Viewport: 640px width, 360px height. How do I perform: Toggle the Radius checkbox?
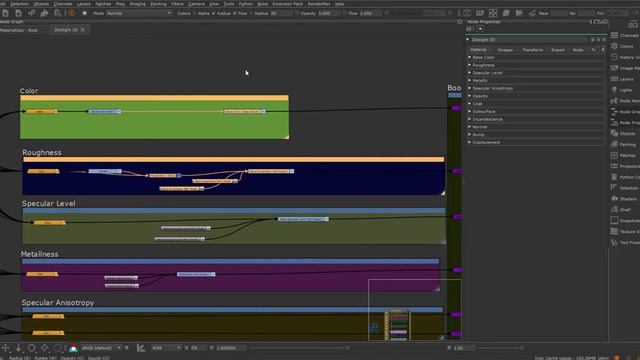pos(214,13)
